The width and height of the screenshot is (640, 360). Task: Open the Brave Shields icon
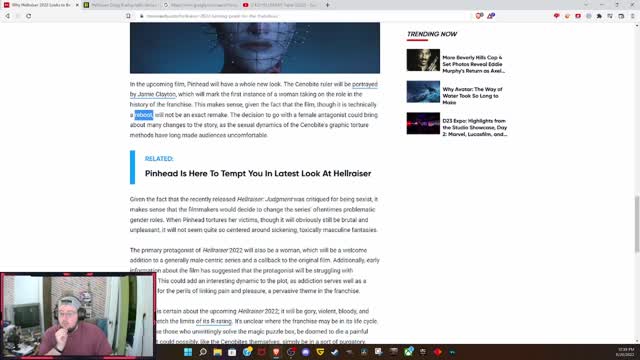pos(479,16)
